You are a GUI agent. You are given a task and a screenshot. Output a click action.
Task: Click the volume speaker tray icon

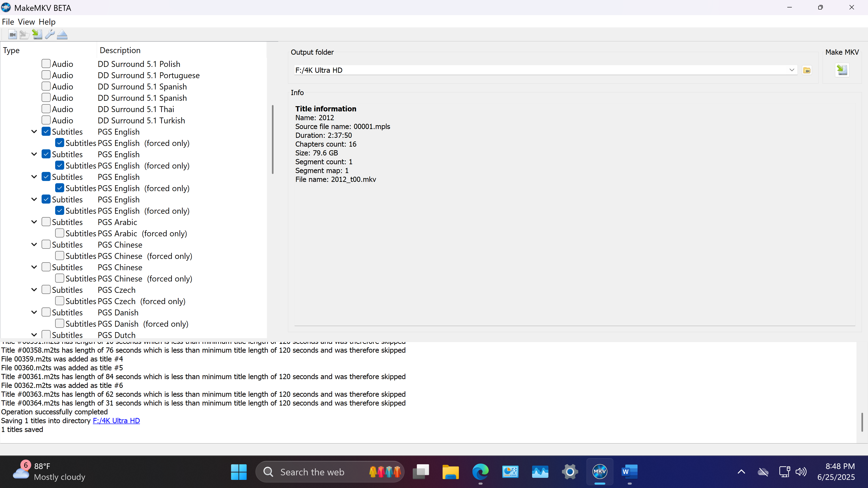[x=801, y=472]
